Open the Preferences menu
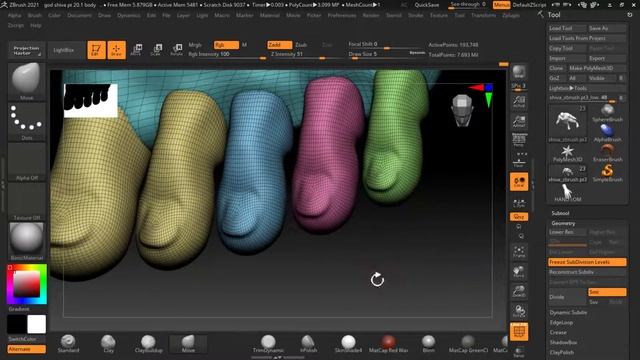Image resolution: width=640 pixels, height=360 pixels. click(x=342, y=15)
